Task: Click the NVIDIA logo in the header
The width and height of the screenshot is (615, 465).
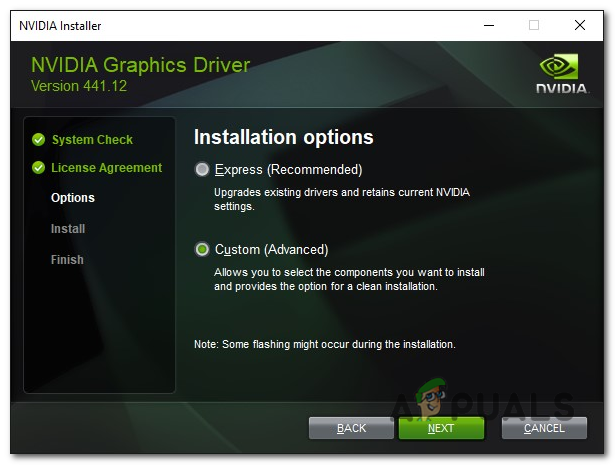Action: pyautogui.click(x=562, y=74)
